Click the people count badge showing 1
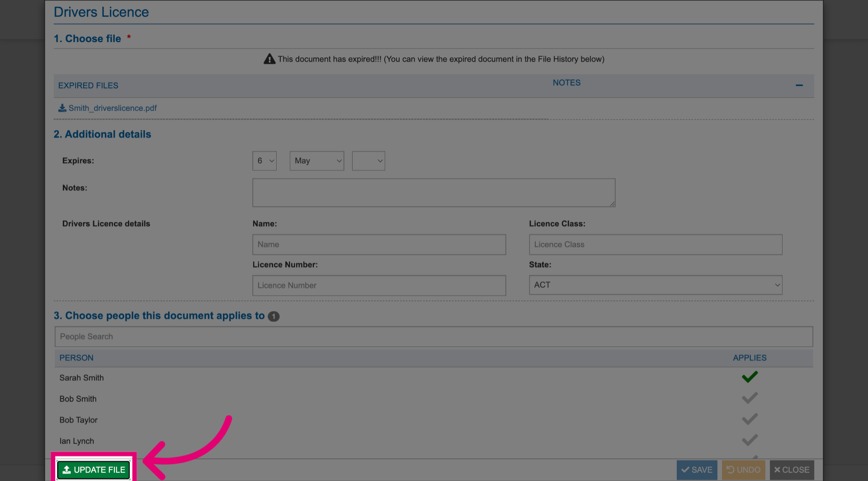 (x=274, y=316)
